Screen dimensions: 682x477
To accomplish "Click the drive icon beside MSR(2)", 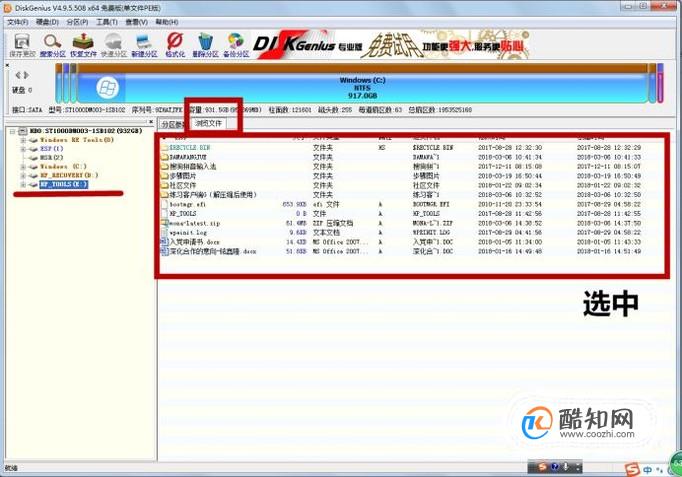I will point(33,158).
